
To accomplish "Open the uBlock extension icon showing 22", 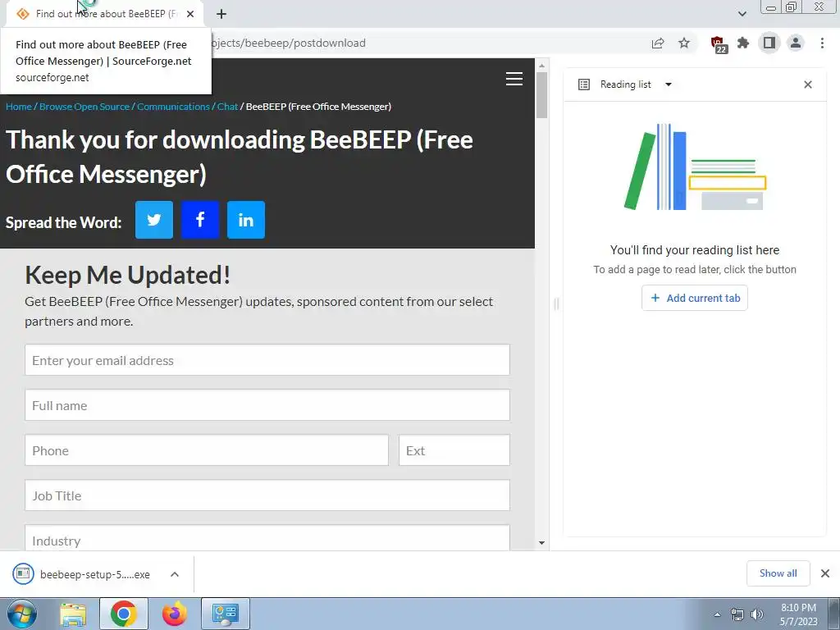I will (718, 44).
